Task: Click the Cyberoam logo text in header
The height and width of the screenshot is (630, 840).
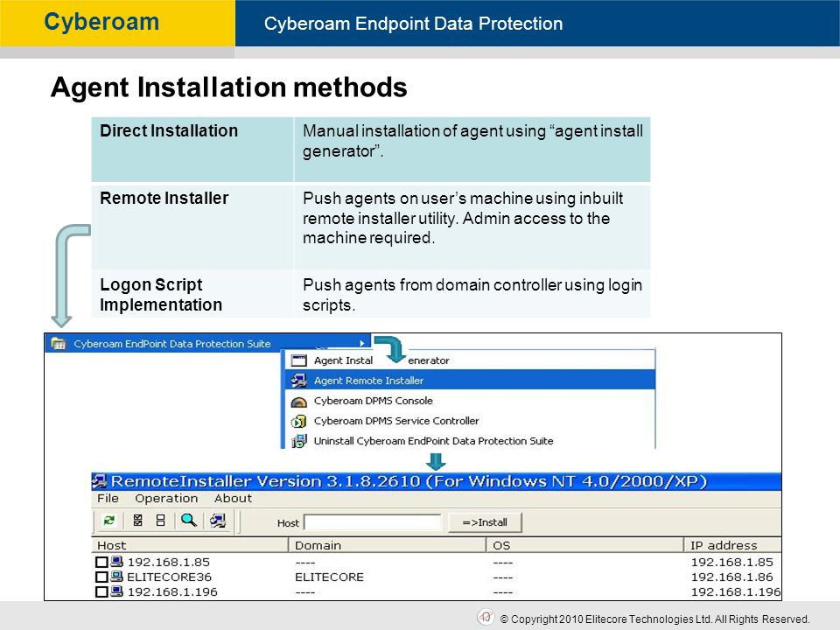Action: click(x=101, y=22)
